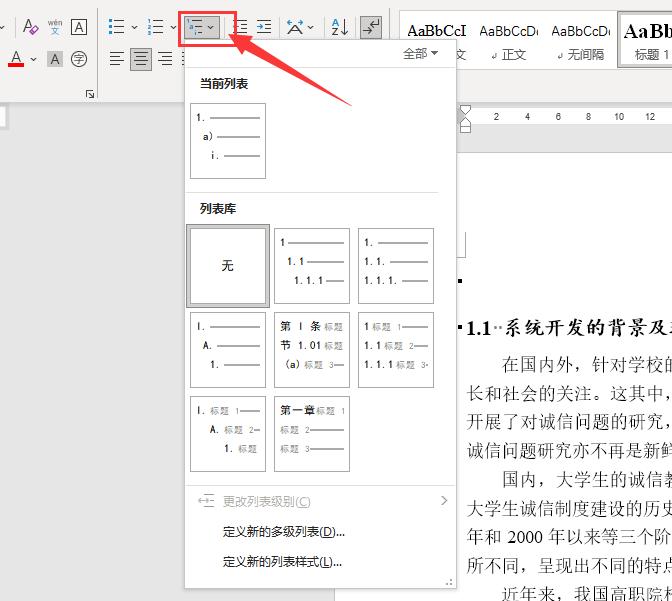
Task: Click line beginning 国内，大学生的诚信
Action: tap(586, 479)
